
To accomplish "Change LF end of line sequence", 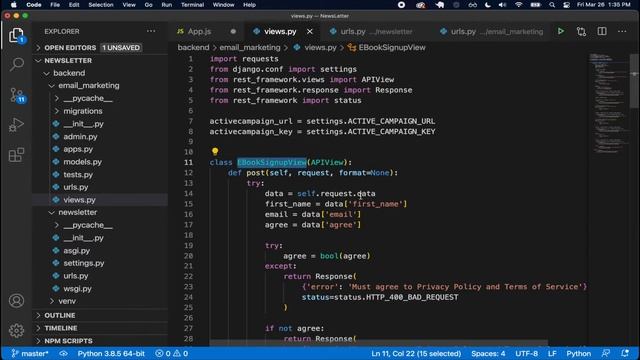I will [x=552, y=353].
